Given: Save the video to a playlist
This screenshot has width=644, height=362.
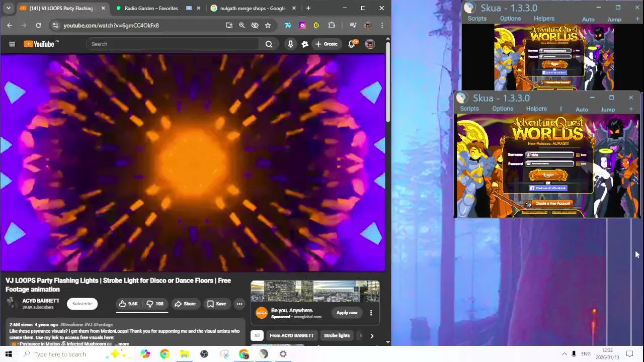Looking at the screenshot, I should coord(216,304).
